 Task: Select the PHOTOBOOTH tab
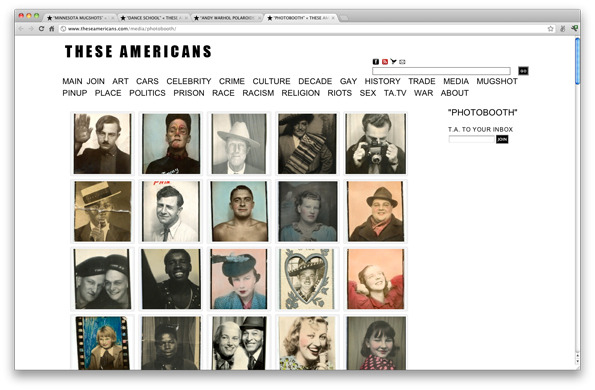coord(301,18)
